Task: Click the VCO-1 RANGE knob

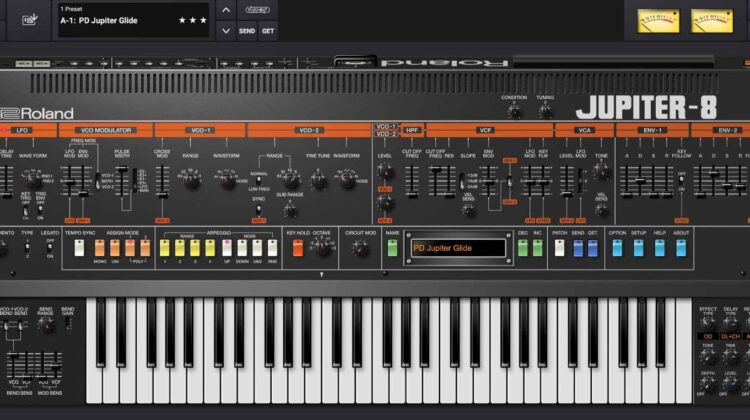Action: 191,179
